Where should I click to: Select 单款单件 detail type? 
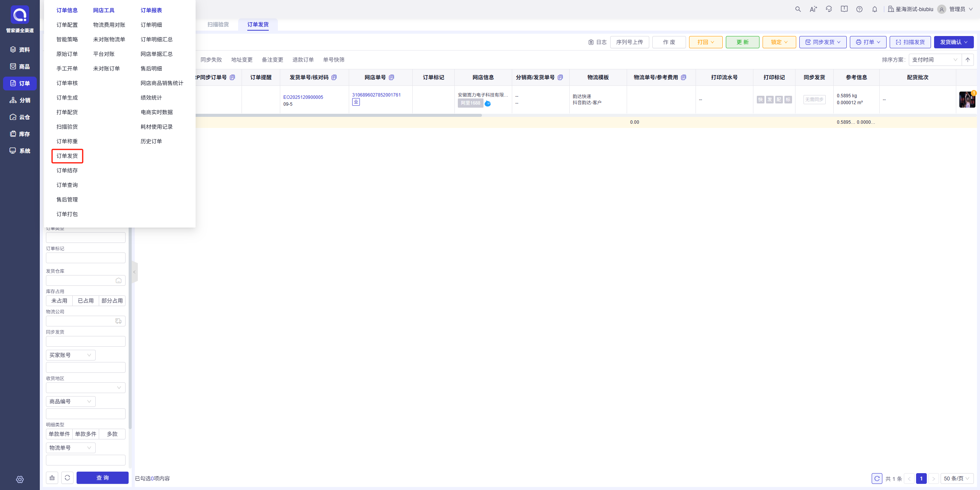coord(59,434)
